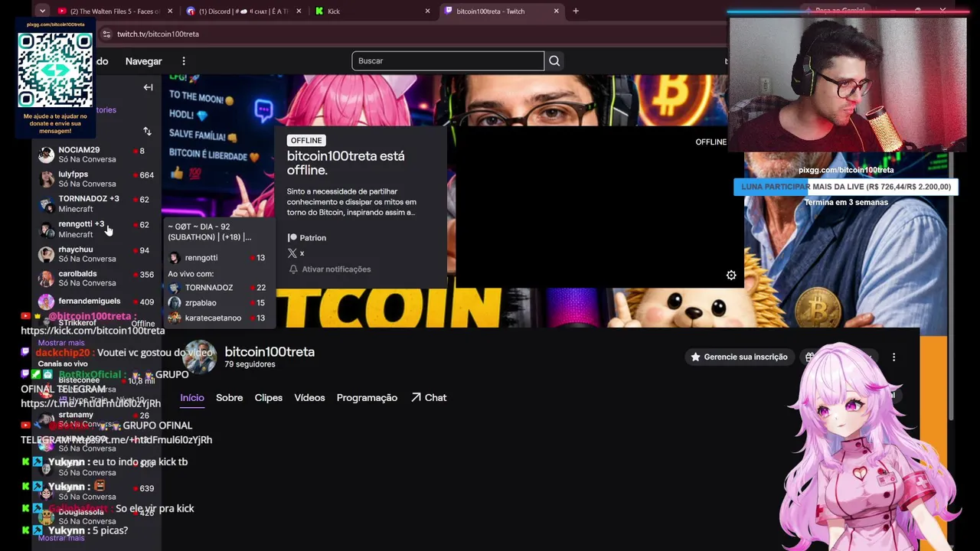Open lulyfpps channel from sidebar
The width and height of the screenshot is (980, 551).
(96, 179)
